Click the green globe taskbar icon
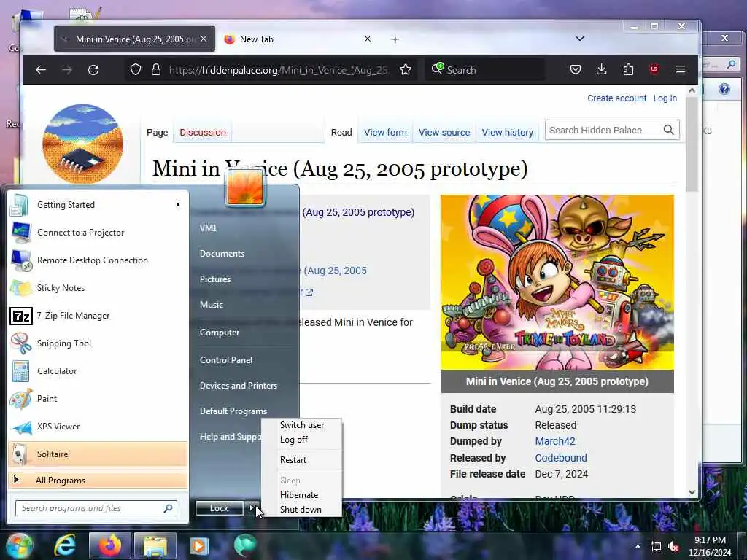The width and height of the screenshot is (747, 560). 245,545
